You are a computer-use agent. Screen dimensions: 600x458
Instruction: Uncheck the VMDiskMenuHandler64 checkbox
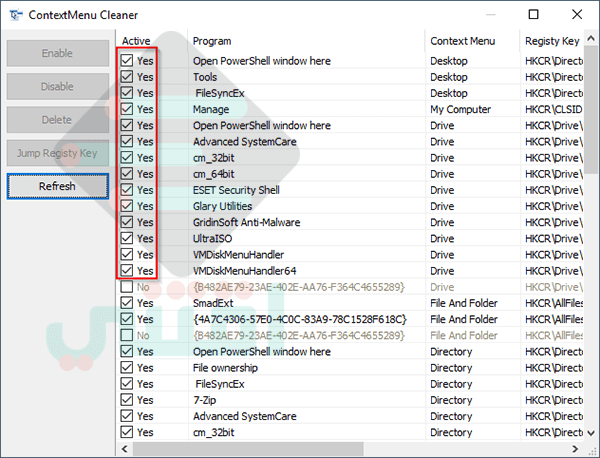[x=127, y=271]
